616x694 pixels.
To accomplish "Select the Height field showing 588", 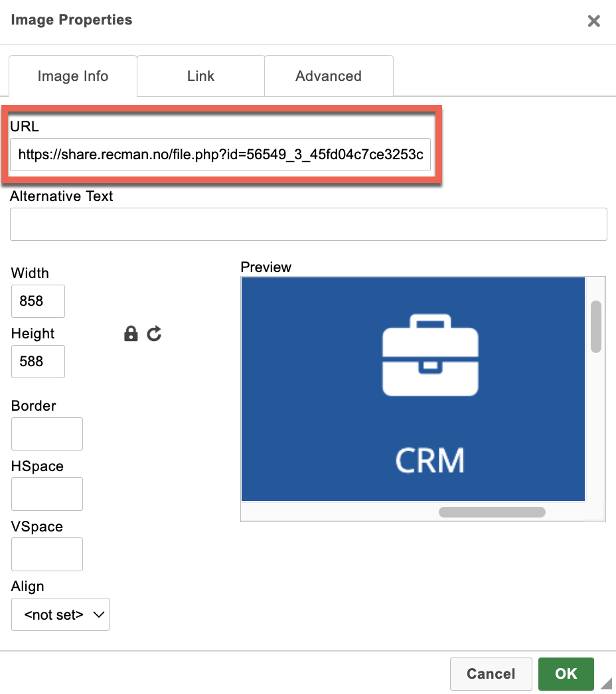I will pyautogui.click(x=38, y=362).
